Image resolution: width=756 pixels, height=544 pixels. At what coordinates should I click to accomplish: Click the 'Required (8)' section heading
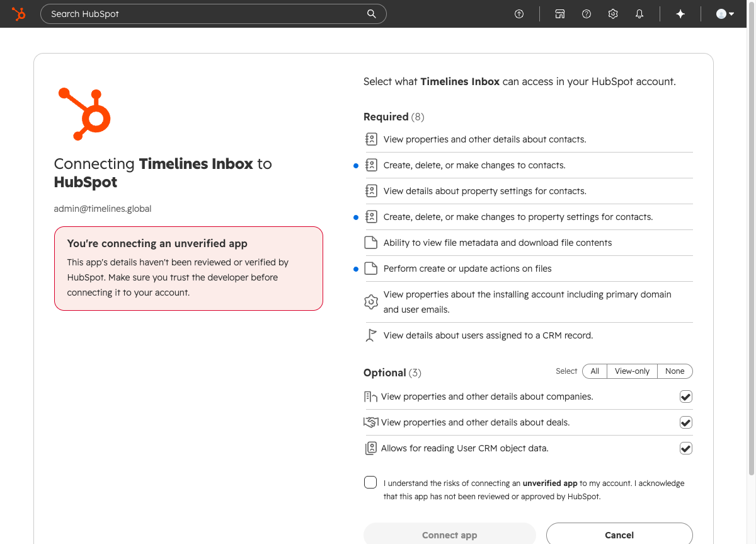click(x=394, y=117)
